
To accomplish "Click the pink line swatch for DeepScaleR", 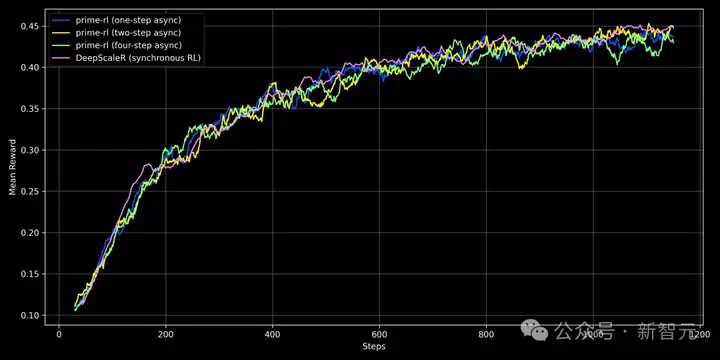I will (x=61, y=58).
